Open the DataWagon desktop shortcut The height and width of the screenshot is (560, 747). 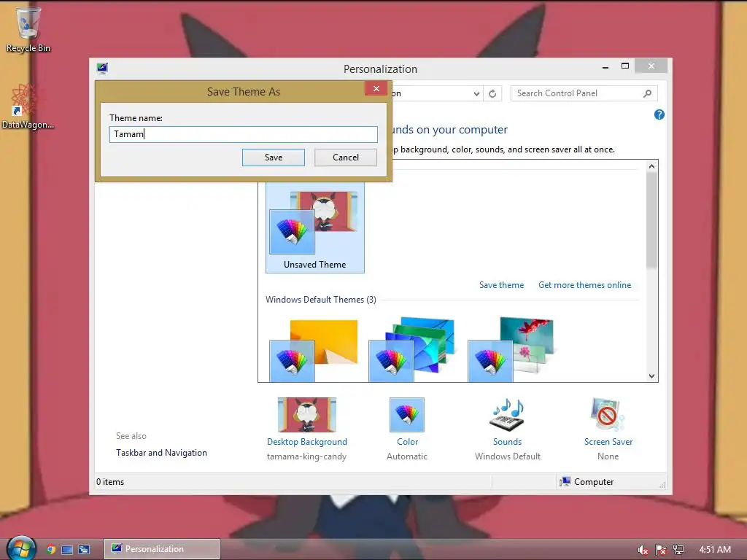[x=27, y=107]
